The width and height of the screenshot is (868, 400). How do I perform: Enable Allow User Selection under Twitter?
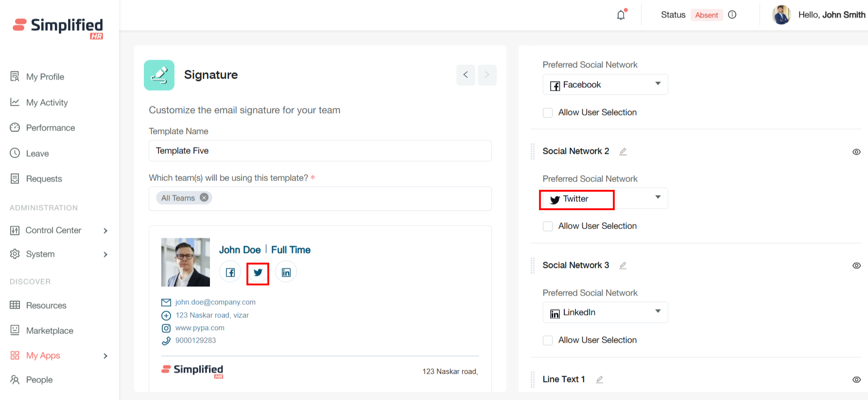click(548, 226)
